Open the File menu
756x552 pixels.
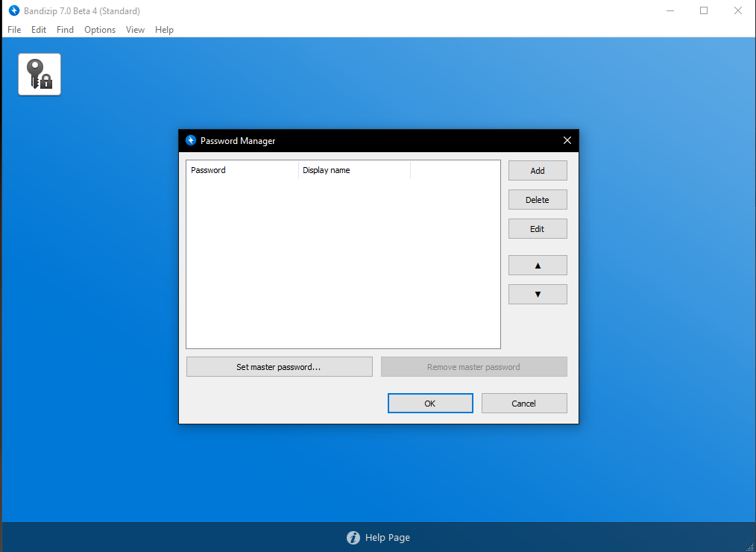click(14, 29)
